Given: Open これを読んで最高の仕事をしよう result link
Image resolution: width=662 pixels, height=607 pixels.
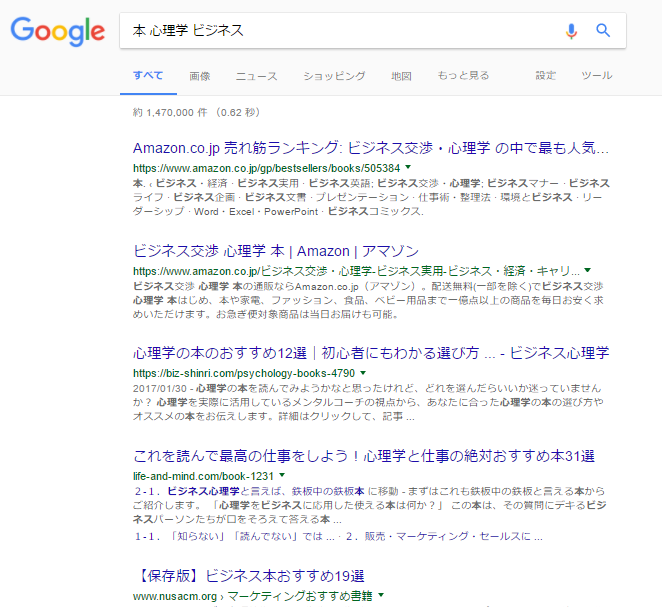Looking at the screenshot, I should click(364, 456).
